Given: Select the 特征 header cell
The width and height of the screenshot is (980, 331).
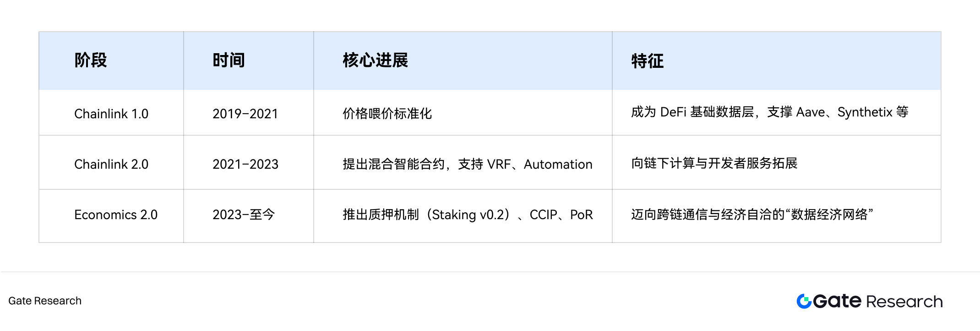Looking at the screenshot, I should coord(647,61).
